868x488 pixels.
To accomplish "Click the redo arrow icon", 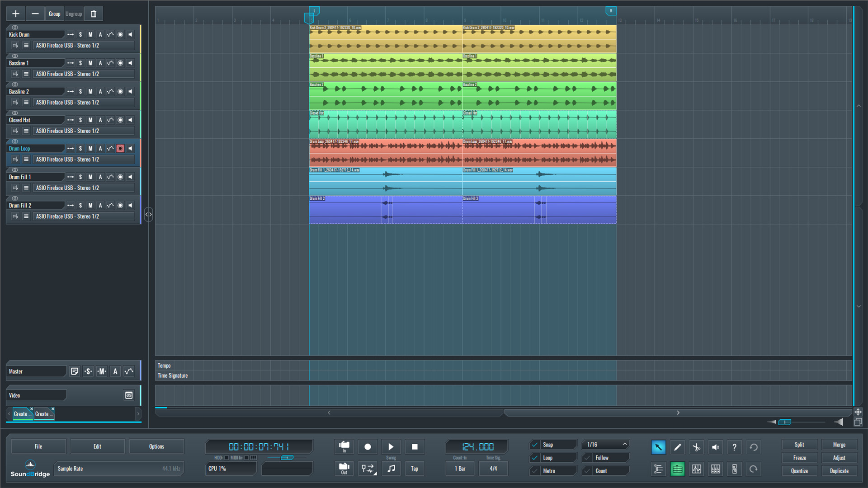I will click(x=753, y=469).
